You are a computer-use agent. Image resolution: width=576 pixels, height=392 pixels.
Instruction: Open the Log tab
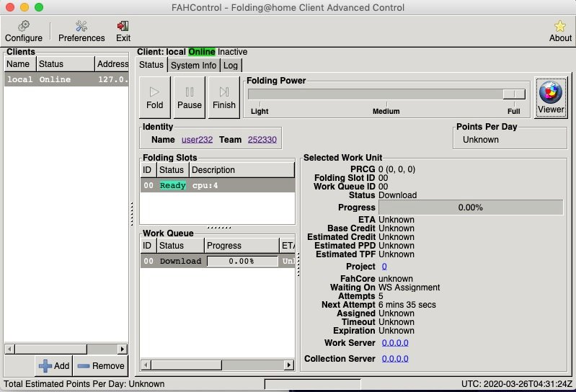[230, 66]
